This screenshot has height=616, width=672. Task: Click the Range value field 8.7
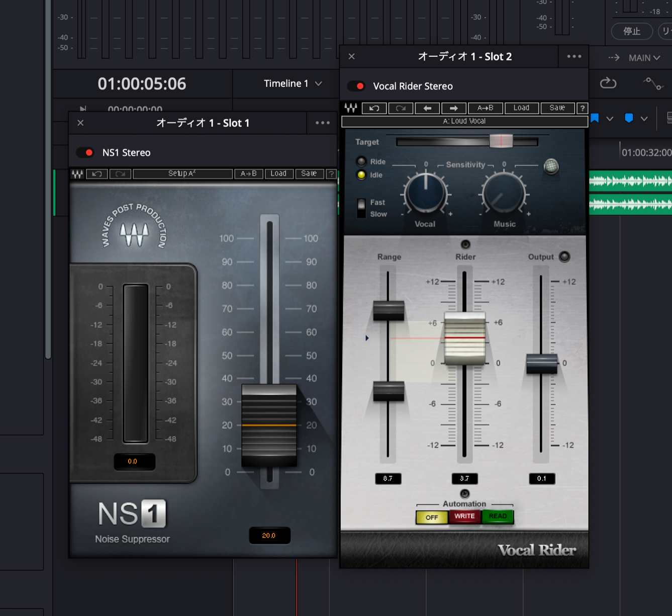click(x=388, y=479)
